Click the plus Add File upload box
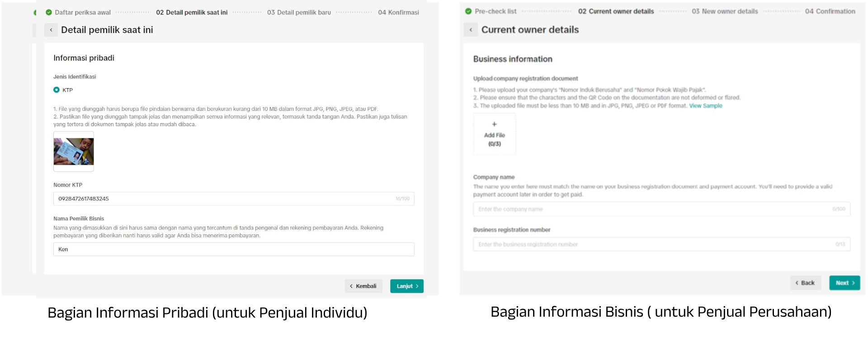 pyautogui.click(x=494, y=134)
